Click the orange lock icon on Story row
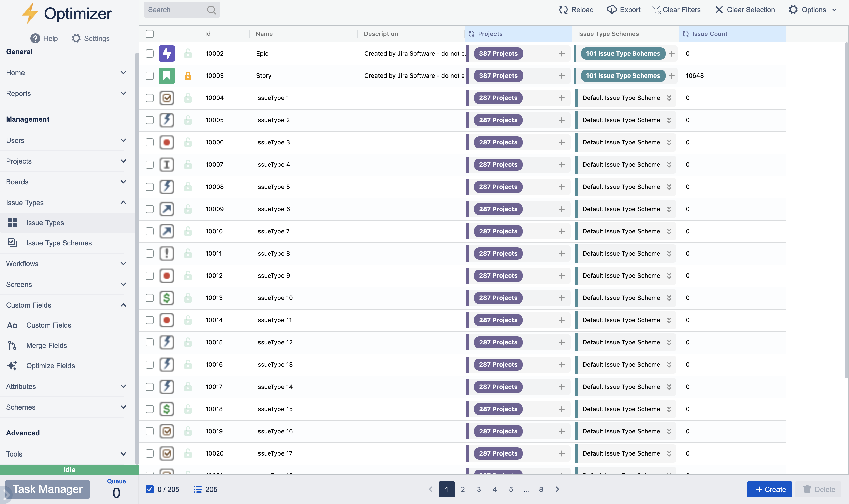Image resolution: width=849 pixels, height=504 pixels. click(187, 76)
